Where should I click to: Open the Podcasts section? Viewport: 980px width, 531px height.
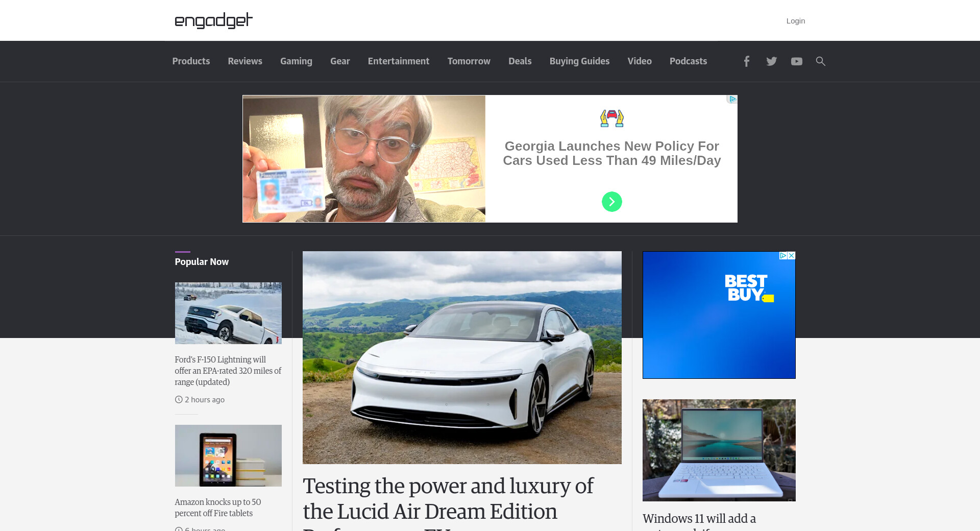689,61
